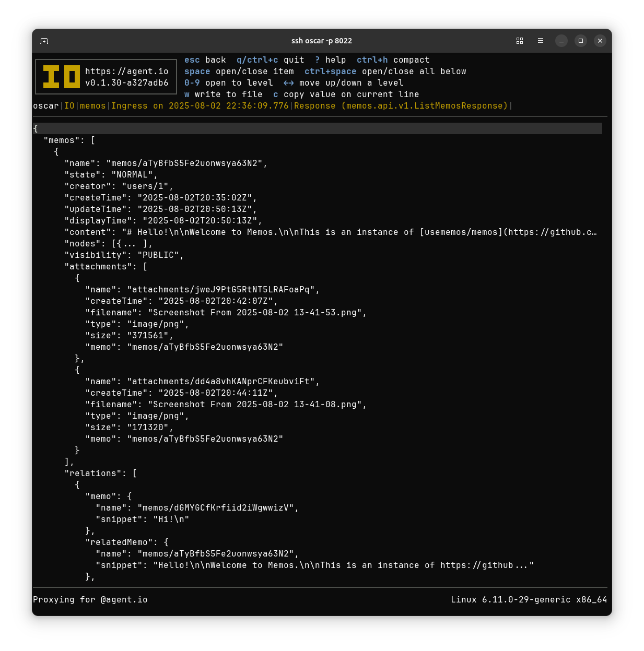The width and height of the screenshot is (644, 651).
Task: Select the Ingress timestamp breadcrumb segment
Action: tap(200, 106)
